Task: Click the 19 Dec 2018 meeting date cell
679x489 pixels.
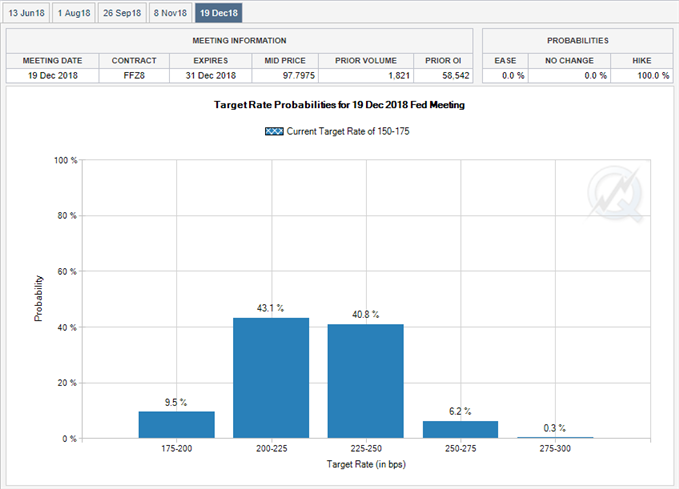Action: click(x=53, y=75)
